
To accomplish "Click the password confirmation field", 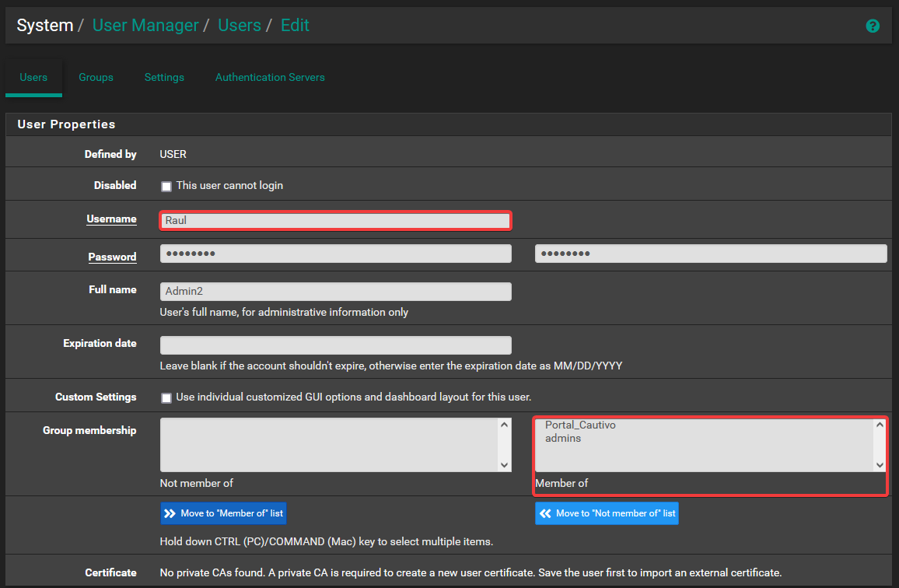I will 710,254.
